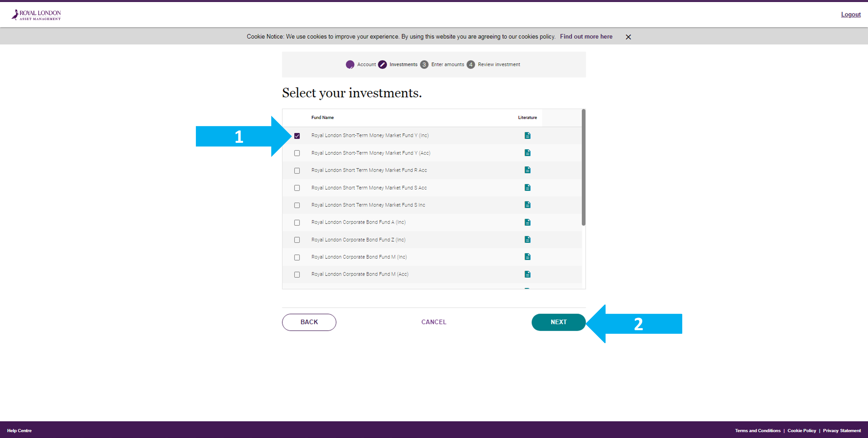Tick Corporate Bond Fund A (Inc) checkbox
868x438 pixels.
click(x=297, y=223)
